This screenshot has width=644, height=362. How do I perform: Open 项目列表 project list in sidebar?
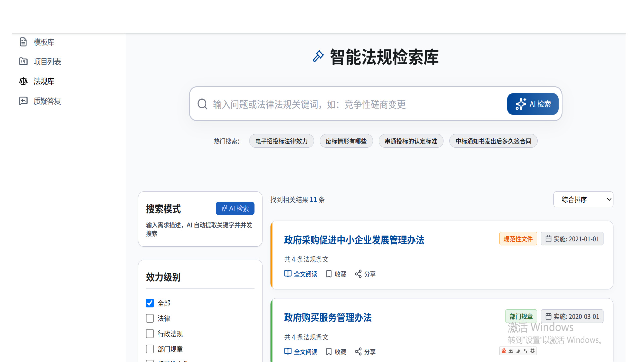point(47,62)
